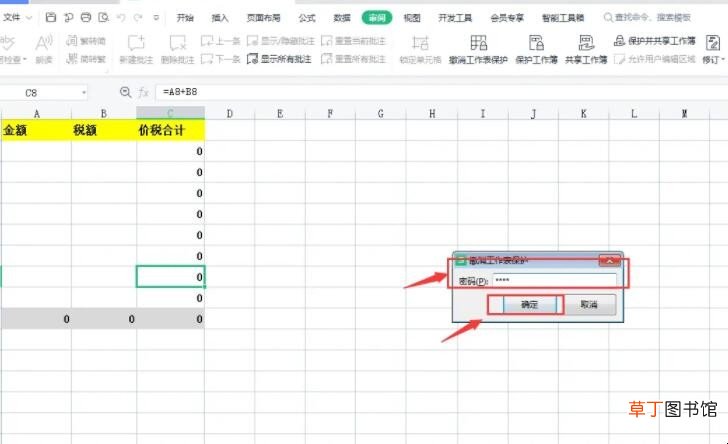This screenshot has height=444, width=728.
Task: Switch to the 页面布局 tab
Action: click(263, 18)
